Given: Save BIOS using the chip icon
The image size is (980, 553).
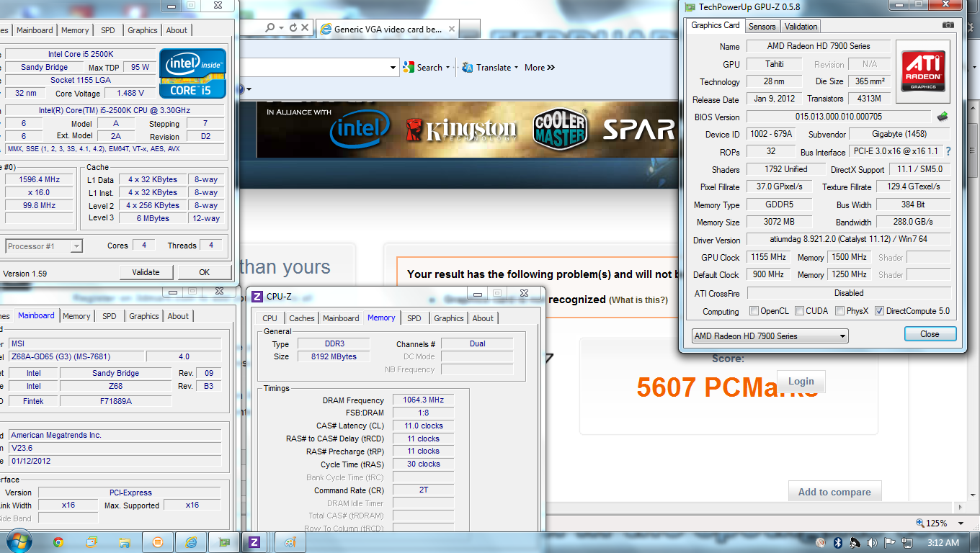Looking at the screenshot, I should [x=943, y=117].
